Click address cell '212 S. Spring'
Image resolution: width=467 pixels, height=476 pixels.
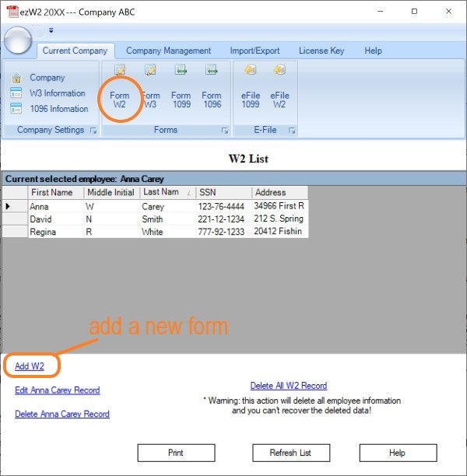click(x=280, y=219)
